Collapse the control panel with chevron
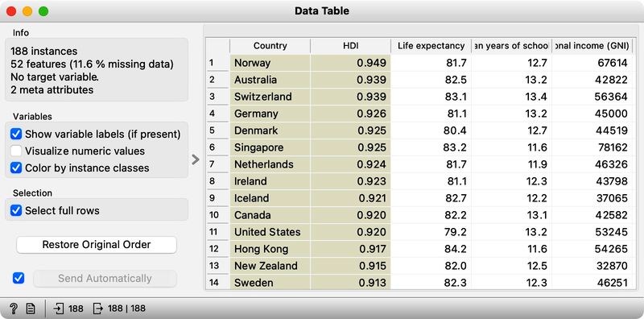The height and width of the screenshot is (319, 644). 196,159
